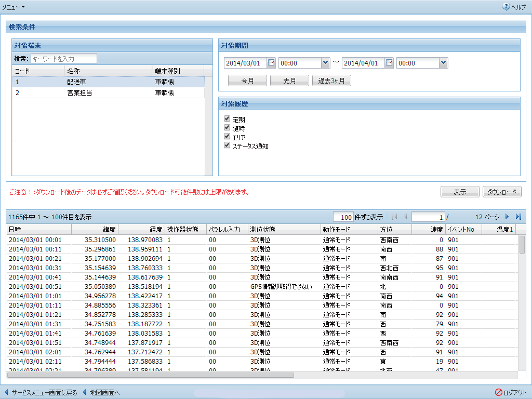Click the end date field 2014/04/01
The height and width of the screenshot is (399, 532).
pyautogui.click(x=363, y=63)
